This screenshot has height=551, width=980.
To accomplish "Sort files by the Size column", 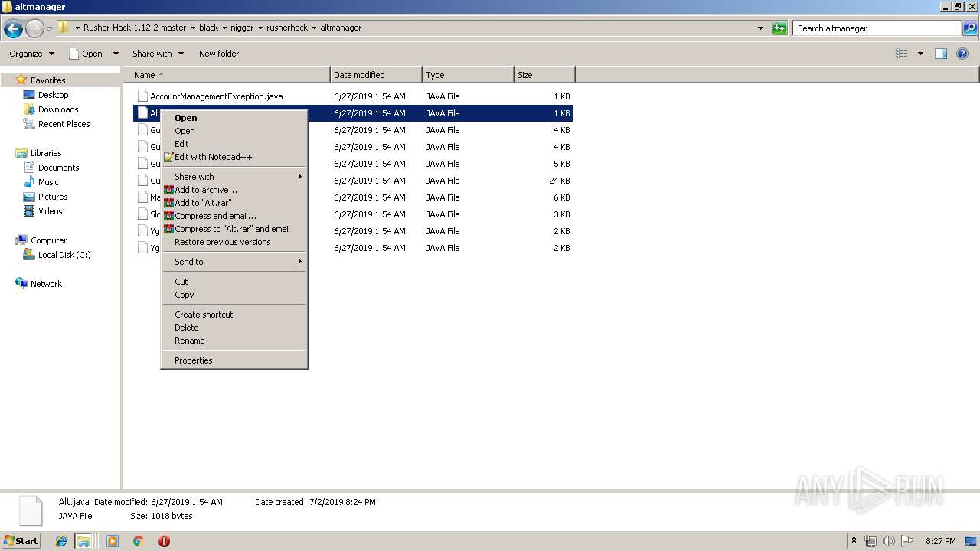I will coord(544,75).
